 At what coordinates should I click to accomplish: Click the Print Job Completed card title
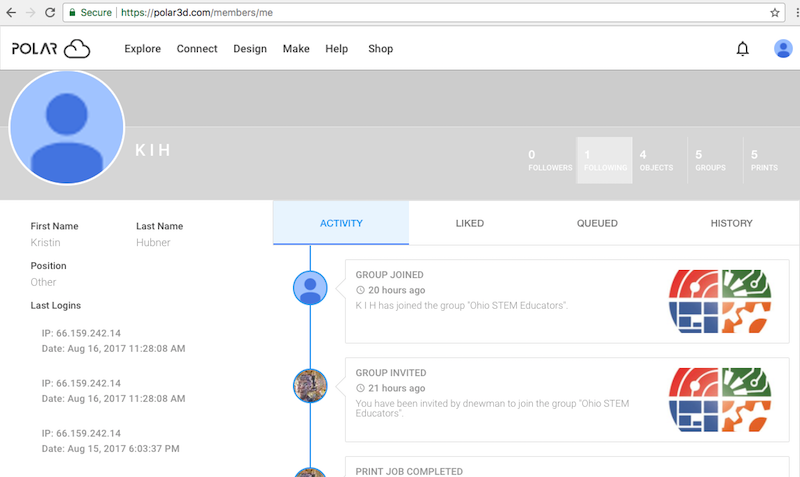(x=409, y=471)
